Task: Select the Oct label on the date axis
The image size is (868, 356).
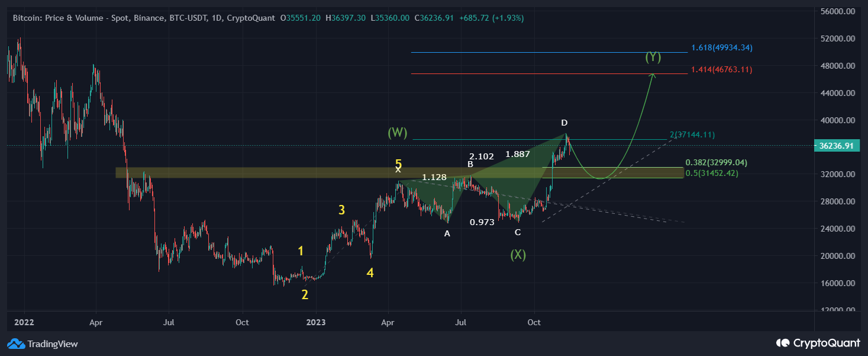Action: [534, 322]
